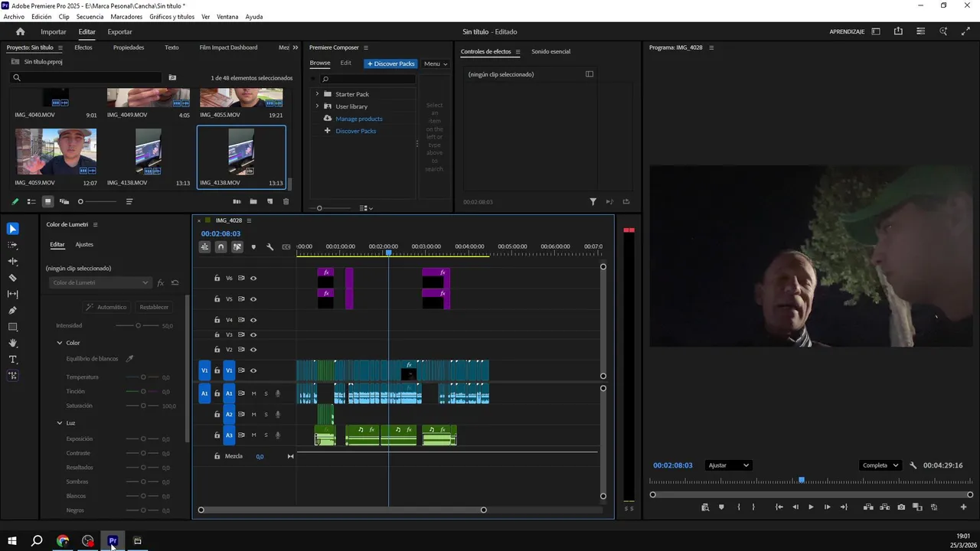This screenshot has height=551, width=980.
Task: Open timeline display settings wrench
Action: coord(269,247)
